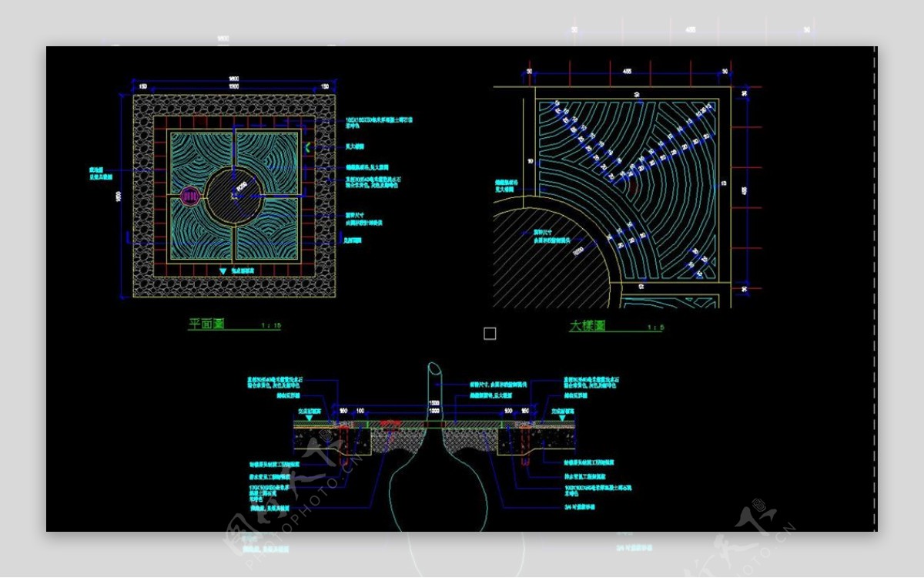The height and width of the screenshot is (578, 924).
Task: Click the 1500 dimension text in section view
Action: coord(434,403)
